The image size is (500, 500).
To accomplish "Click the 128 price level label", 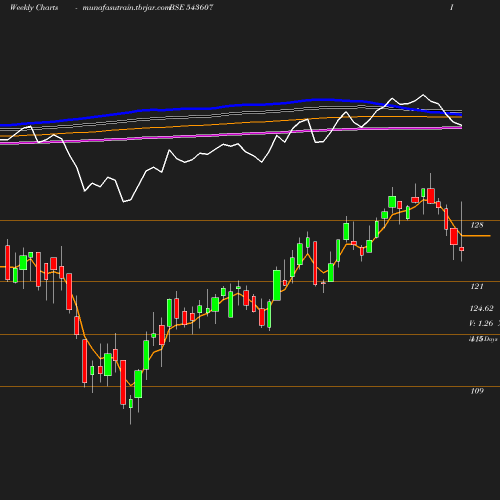I will point(477,225).
